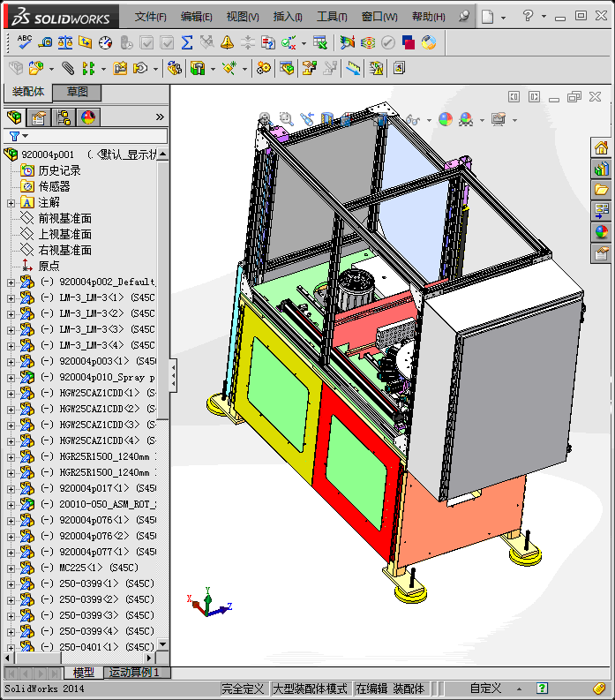Click the feature tree filter field
Image resolution: width=615 pixels, height=700 pixels.
[86, 136]
